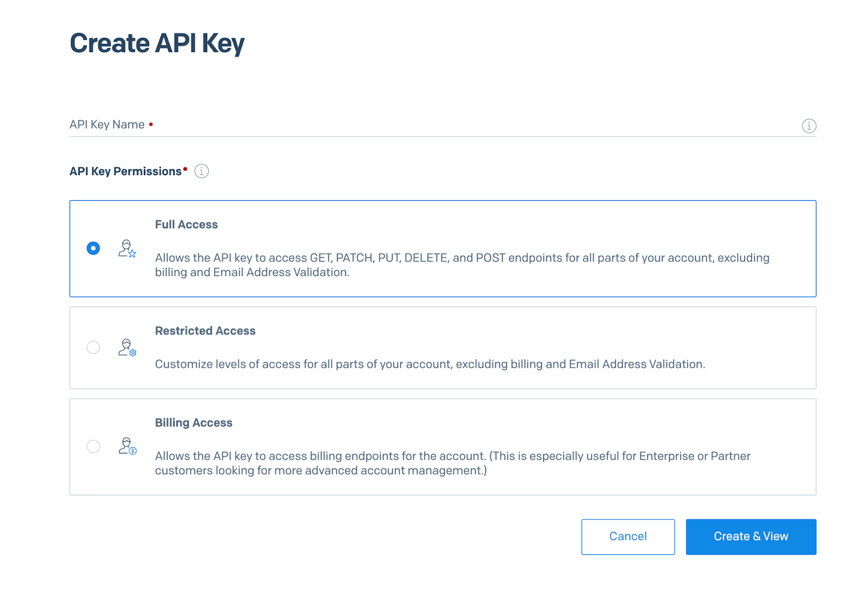Click the Create & View button
The image size is (868, 610).
[751, 537]
